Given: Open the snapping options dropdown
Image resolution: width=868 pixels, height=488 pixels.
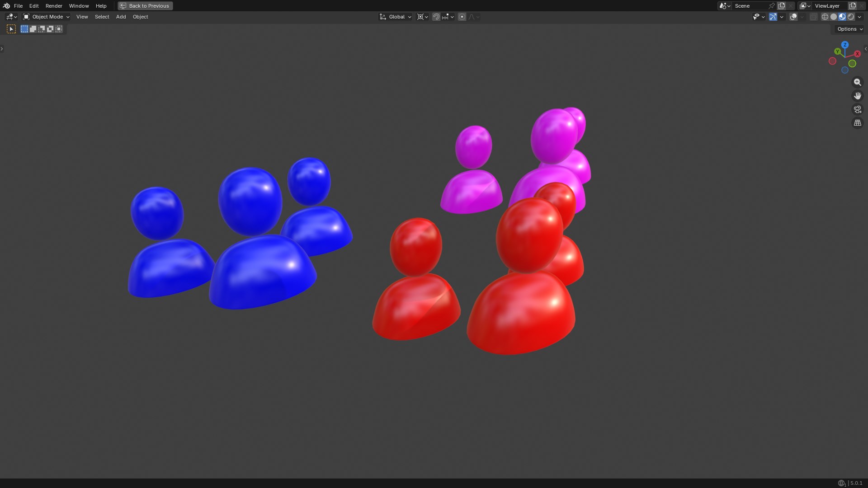Looking at the screenshot, I should [x=448, y=17].
